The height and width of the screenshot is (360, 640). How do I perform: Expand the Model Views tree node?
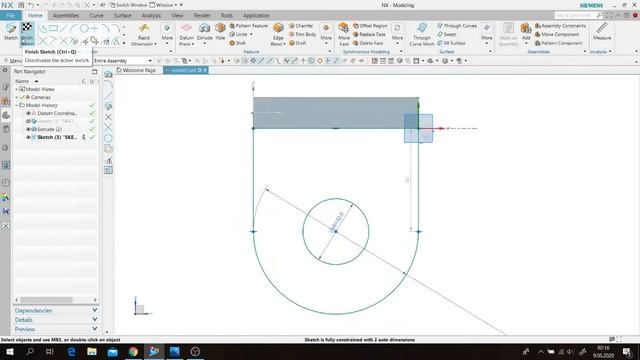tap(16, 89)
